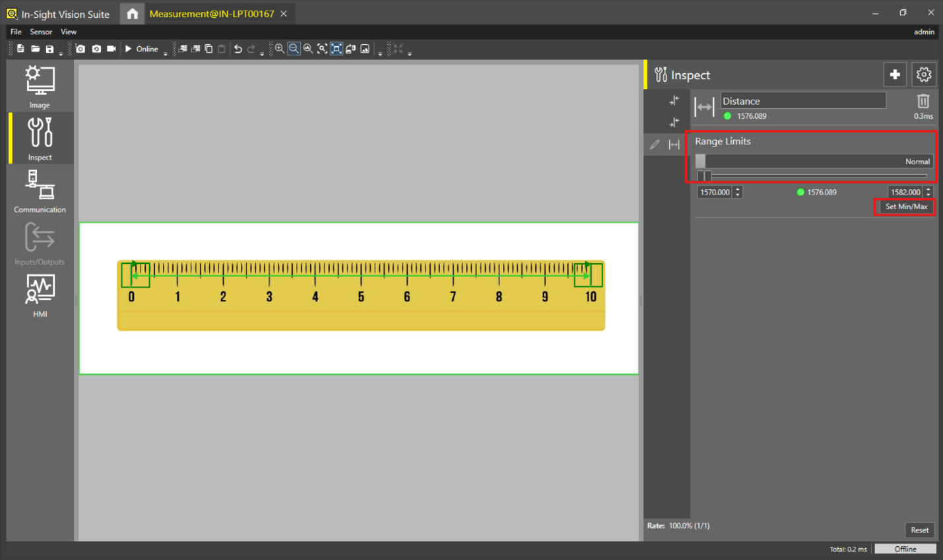This screenshot has width=943, height=560.
Task: Toggle the Fit Image view mode
Action: point(337,48)
